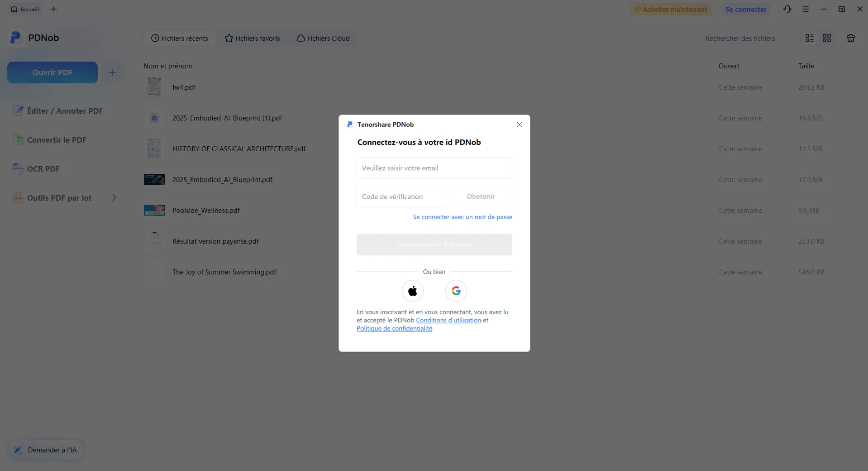Click Achetez maintenant button
Viewport: 868px width, 471px height.
click(671, 9)
